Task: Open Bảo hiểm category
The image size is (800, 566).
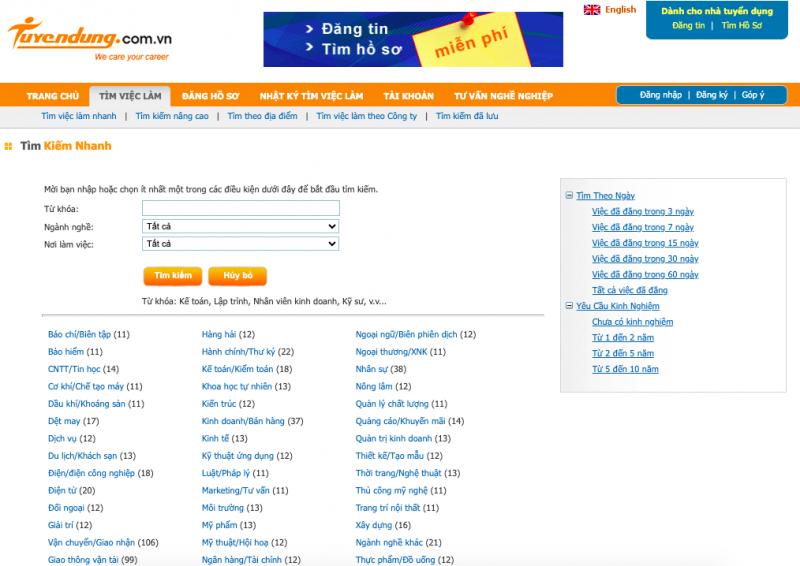Action: click(65, 352)
